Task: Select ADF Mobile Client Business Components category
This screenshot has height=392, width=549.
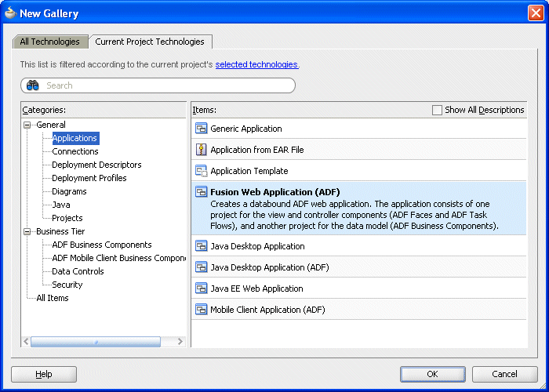Action: click(x=118, y=258)
